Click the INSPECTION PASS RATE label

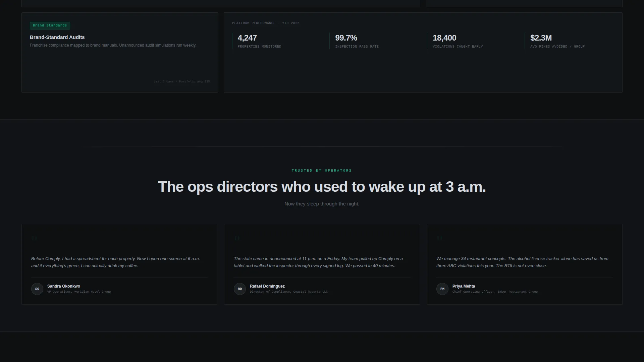click(x=357, y=47)
